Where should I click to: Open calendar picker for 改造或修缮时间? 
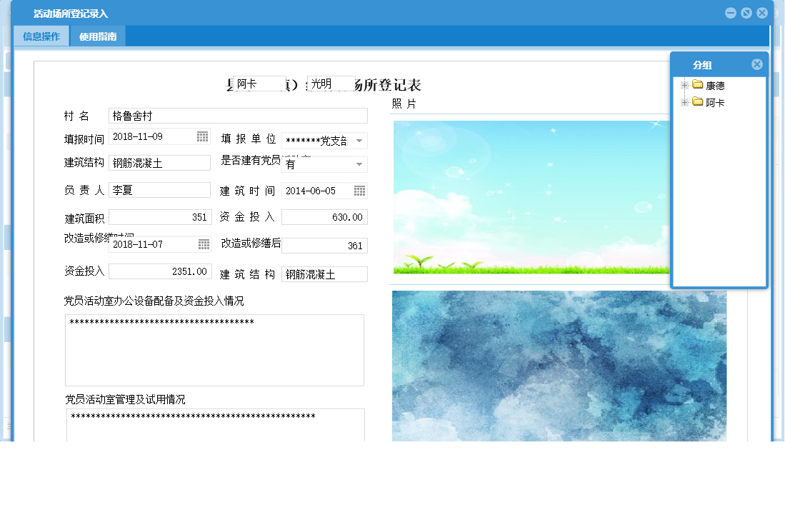tap(204, 244)
